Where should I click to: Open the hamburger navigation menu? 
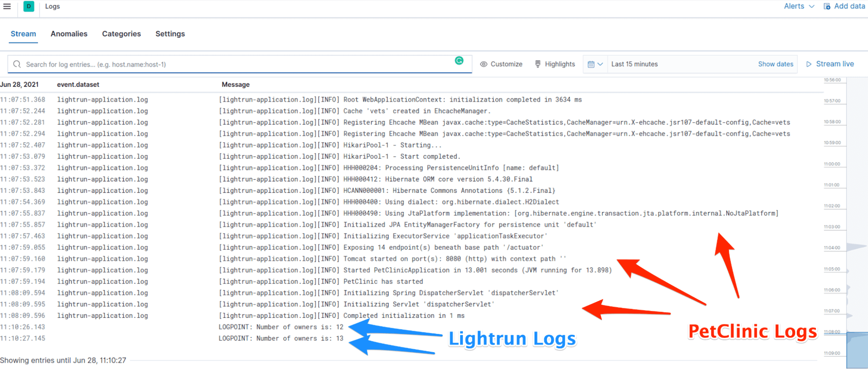(7, 7)
